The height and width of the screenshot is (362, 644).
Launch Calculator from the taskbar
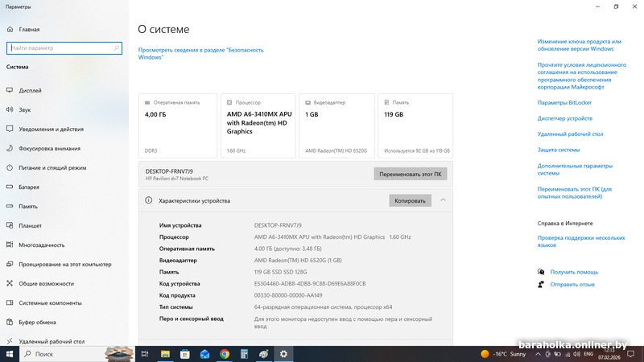pyautogui.click(x=244, y=354)
